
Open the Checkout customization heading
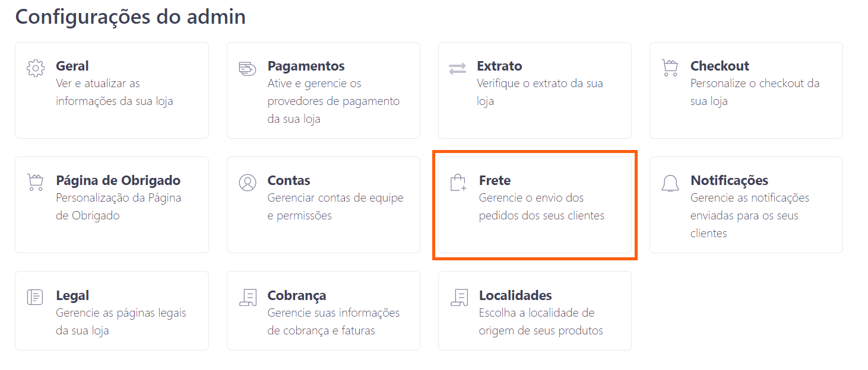pyautogui.click(x=720, y=66)
